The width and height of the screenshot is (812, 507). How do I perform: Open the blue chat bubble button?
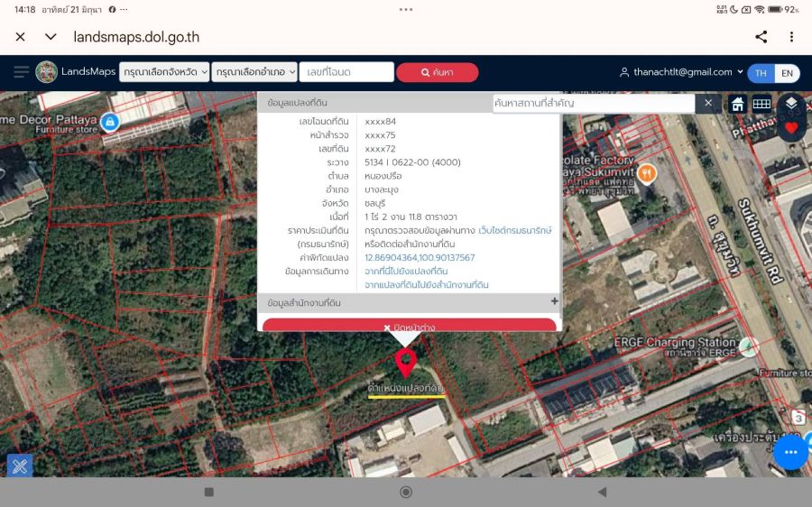click(790, 452)
